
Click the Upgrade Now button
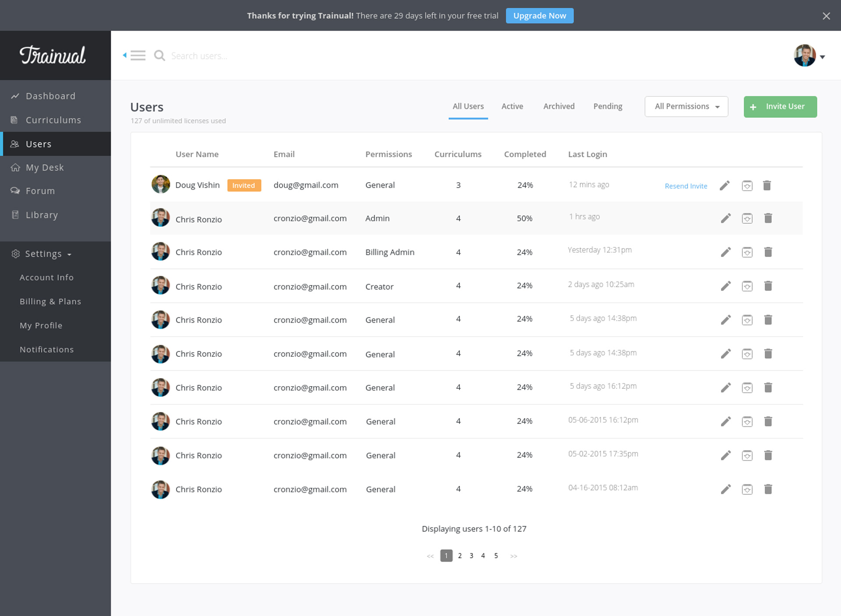pos(540,16)
